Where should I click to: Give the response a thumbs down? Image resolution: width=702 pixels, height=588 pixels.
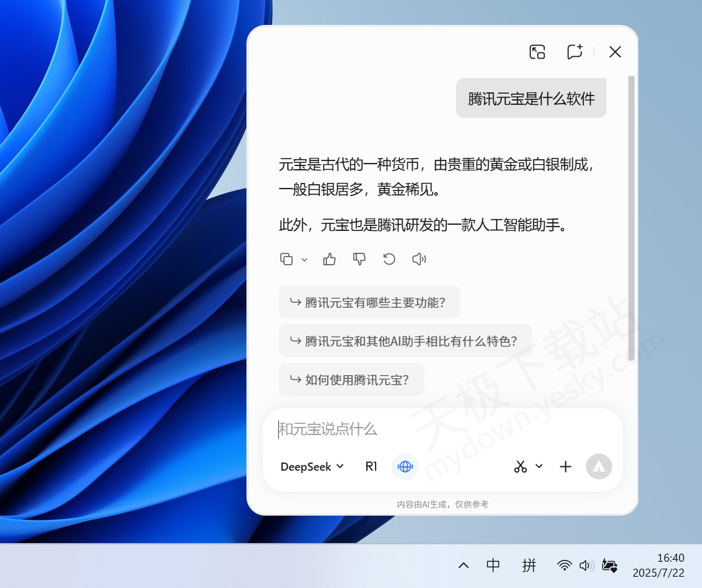[359, 259]
